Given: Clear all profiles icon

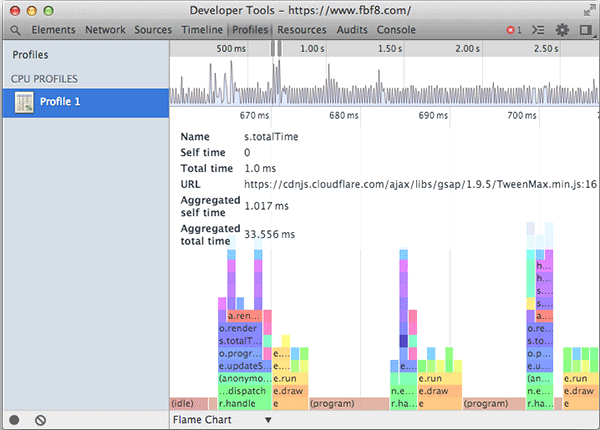Looking at the screenshot, I should 40,420.
